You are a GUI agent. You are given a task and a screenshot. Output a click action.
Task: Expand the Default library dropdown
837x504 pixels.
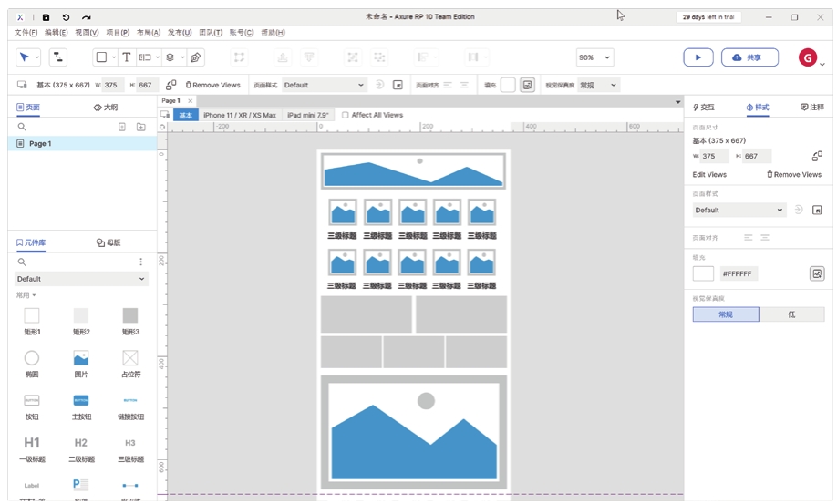[x=81, y=279]
